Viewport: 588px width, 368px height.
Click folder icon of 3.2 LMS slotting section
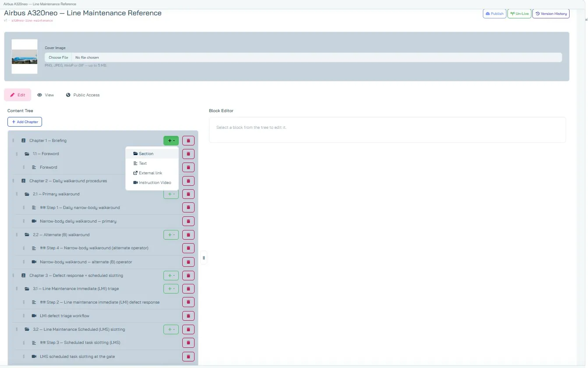tap(27, 329)
